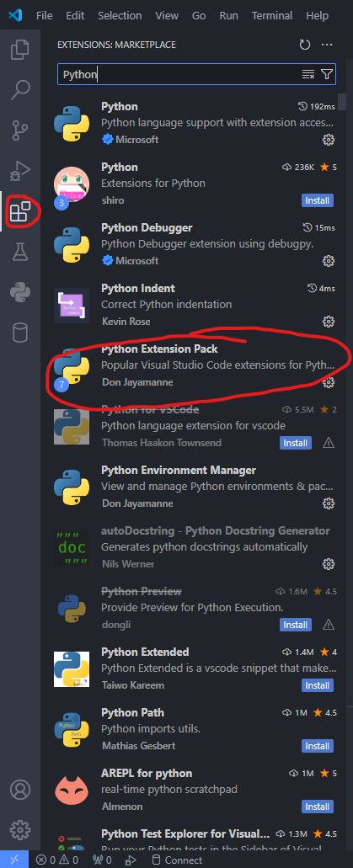The width and height of the screenshot is (353, 868).
Task: Open the Accounts menu icon
Action: point(20,789)
